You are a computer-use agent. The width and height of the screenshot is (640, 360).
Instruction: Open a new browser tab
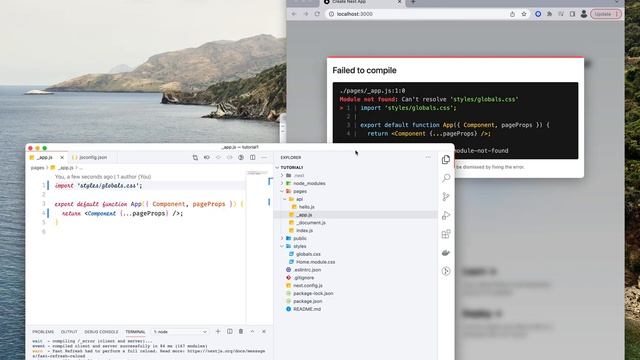[x=413, y=2]
